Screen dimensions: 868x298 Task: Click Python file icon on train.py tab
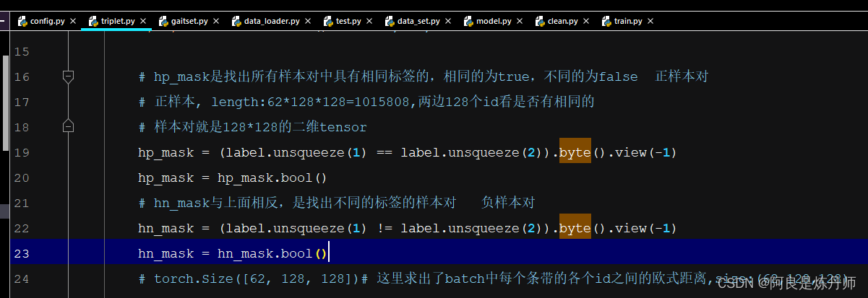tap(606, 22)
